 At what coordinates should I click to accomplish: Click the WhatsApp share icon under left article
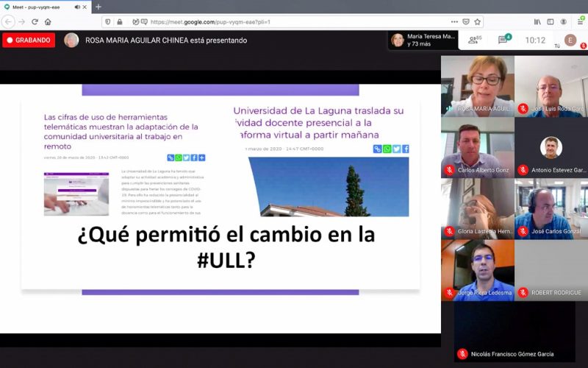tap(179, 158)
